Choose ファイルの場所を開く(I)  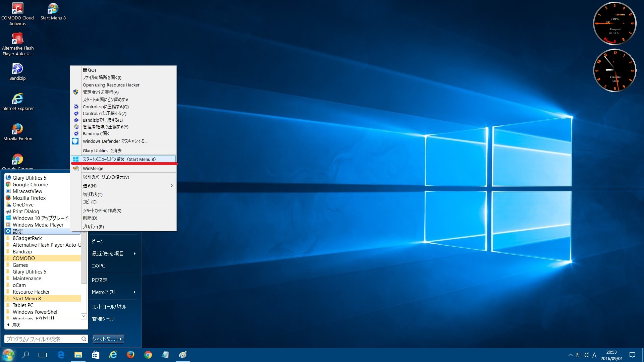(123, 77)
